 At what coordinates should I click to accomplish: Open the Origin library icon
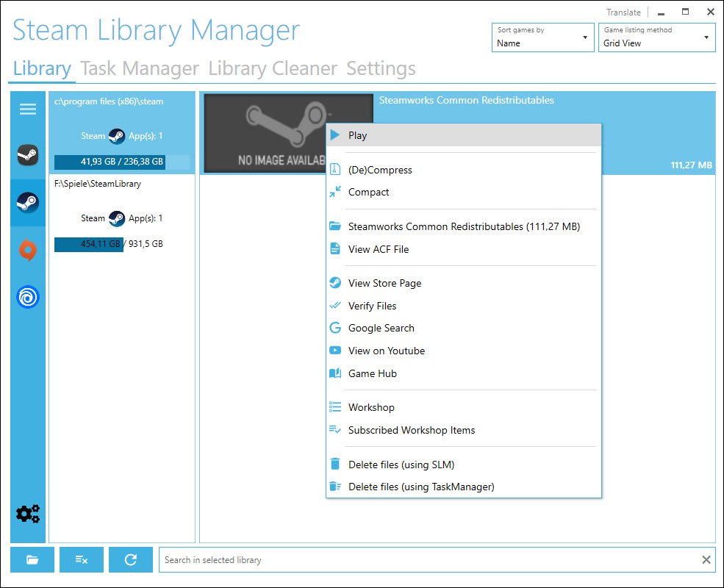coord(28,250)
